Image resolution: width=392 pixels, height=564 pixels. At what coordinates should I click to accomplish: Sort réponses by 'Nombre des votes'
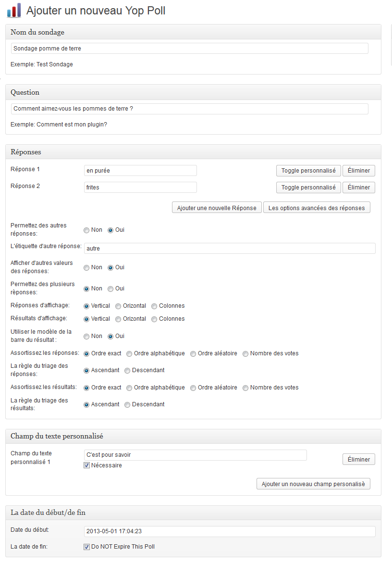tap(245, 353)
